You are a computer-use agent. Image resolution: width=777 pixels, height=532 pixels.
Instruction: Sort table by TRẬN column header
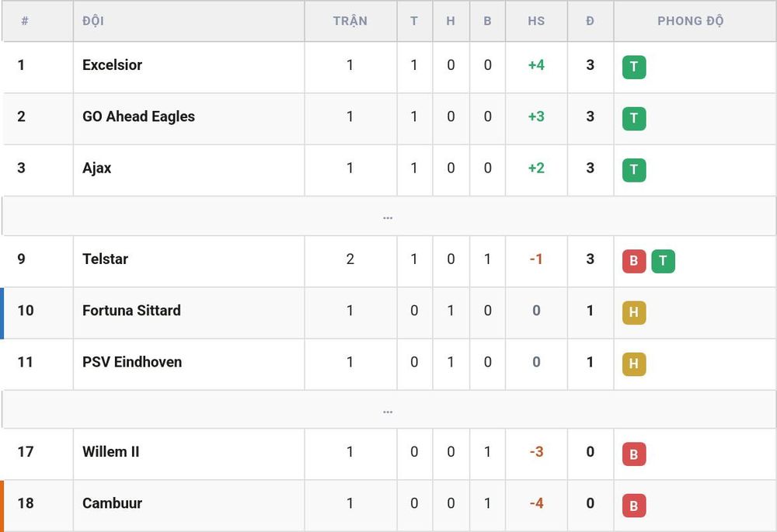click(350, 21)
